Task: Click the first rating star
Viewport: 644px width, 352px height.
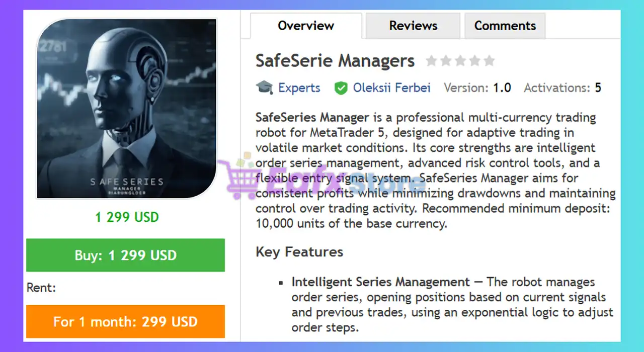Action: pos(431,61)
